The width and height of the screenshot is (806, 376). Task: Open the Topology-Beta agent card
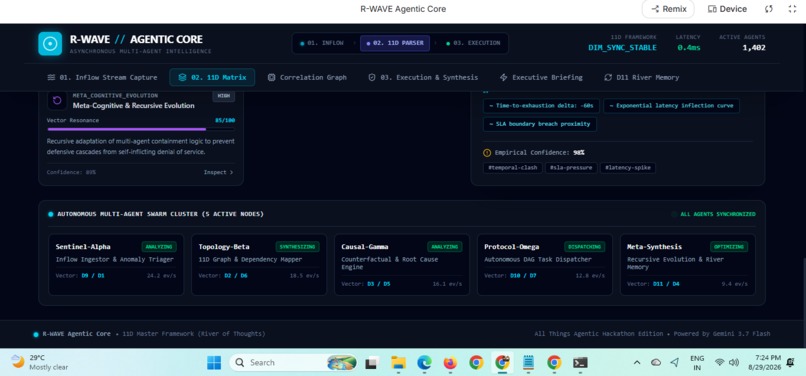click(x=259, y=264)
